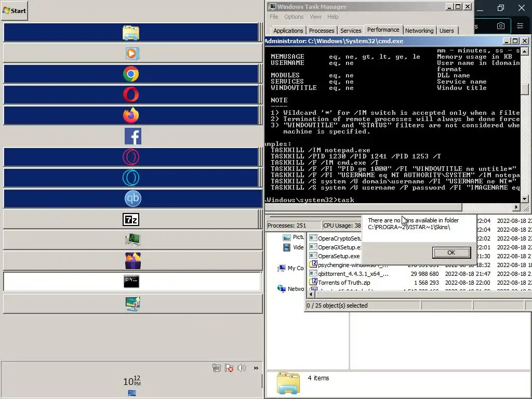Open Action Center flag tray icon
The height and width of the screenshot is (399, 532).
[229, 368]
